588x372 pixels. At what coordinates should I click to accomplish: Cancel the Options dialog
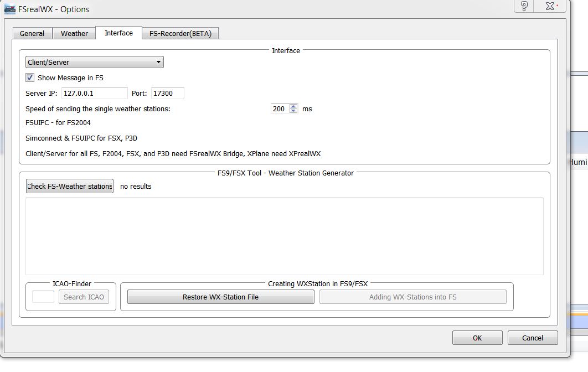pyautogui.click(x=533, y=338)
